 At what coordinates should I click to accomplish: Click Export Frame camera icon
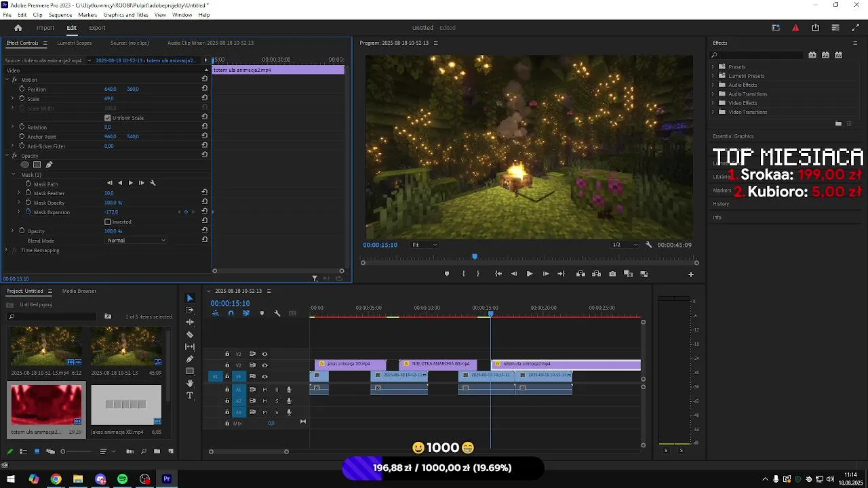[x=612, y=274]
